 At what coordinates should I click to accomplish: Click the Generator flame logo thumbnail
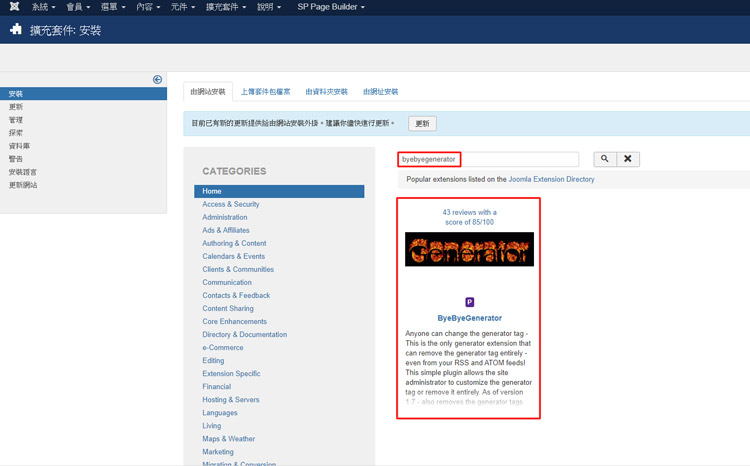point(469,249)
